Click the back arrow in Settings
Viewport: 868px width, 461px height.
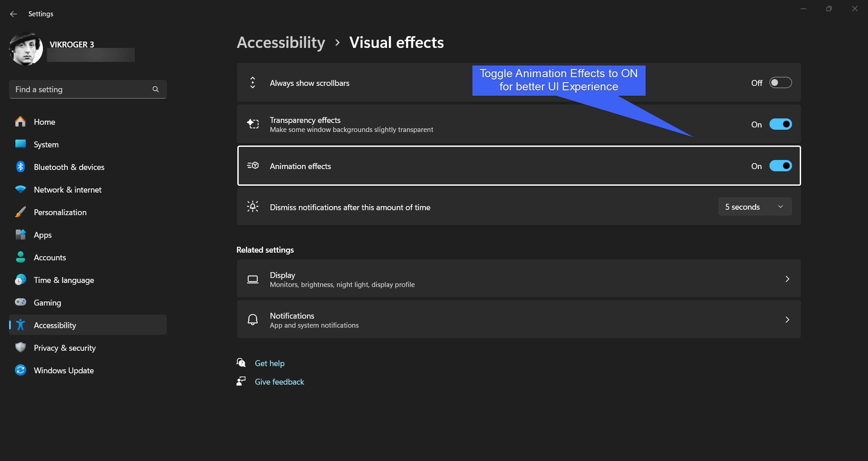click(x=14, y=14)
